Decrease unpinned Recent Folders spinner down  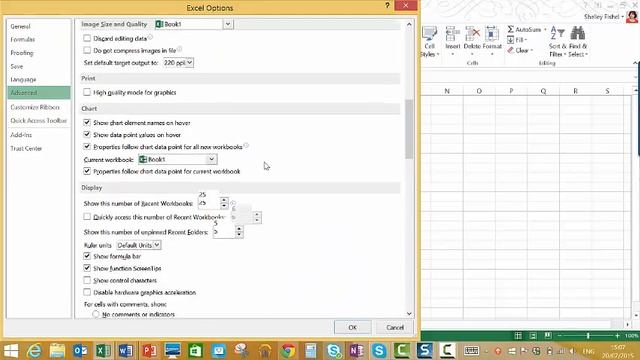(x=239, y=235)
